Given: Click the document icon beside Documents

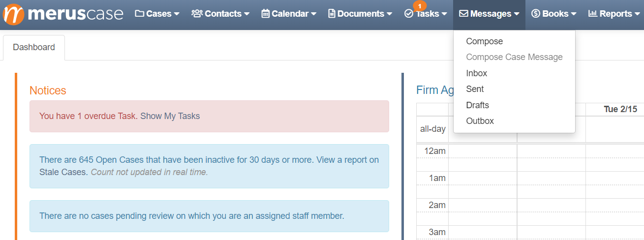Looking at the screenshot, I should click(332, 14).
